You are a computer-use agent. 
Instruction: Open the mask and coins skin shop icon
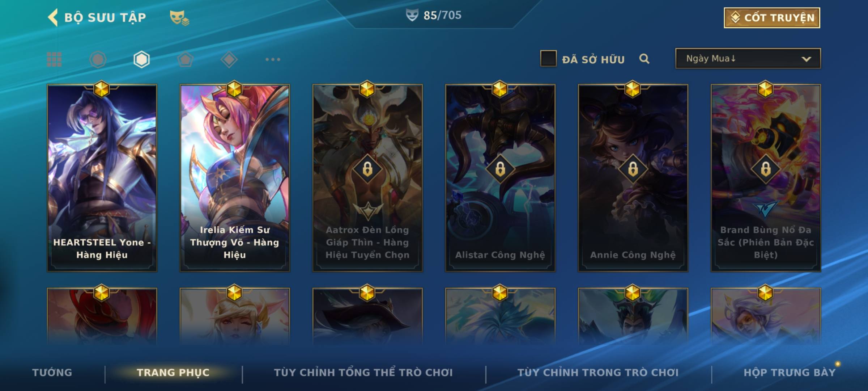pos(179,17)
